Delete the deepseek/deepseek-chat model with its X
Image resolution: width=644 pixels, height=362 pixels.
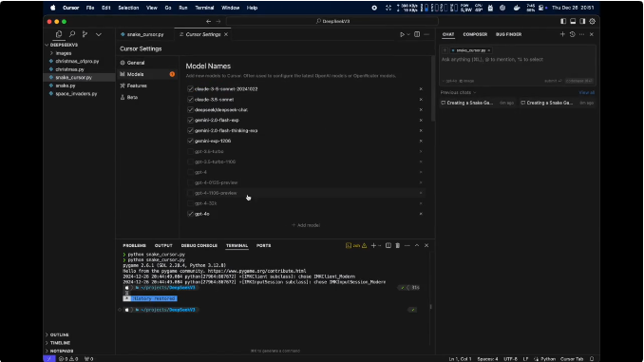tap(421, 109)
